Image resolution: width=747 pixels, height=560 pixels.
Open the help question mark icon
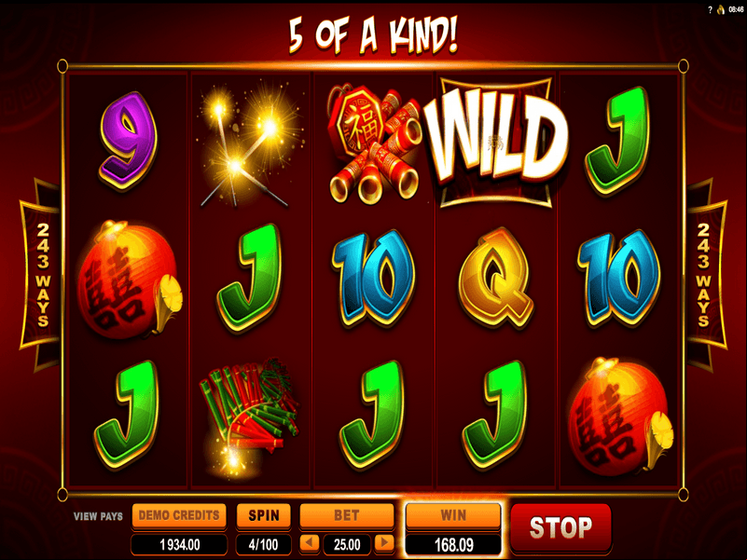pyautogui.click(x=710, y=9)
